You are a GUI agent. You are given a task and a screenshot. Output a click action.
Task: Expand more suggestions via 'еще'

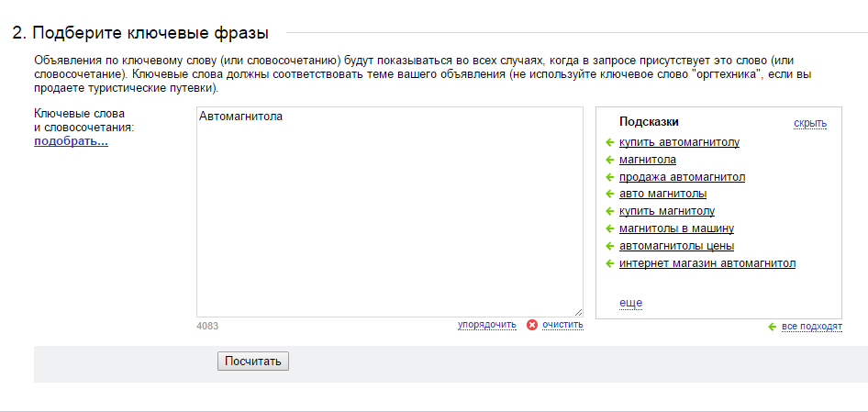tap(630, 303)
